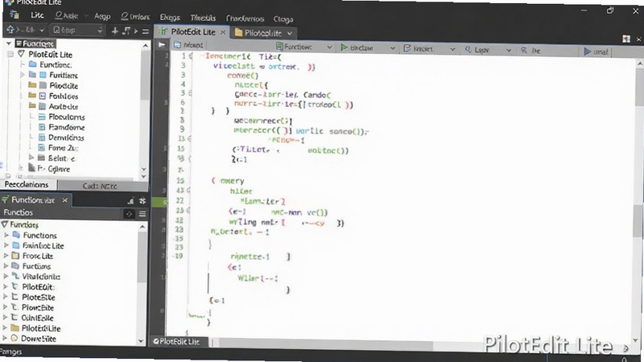Open the dropdown arrow next to the run button

click(392, 48)
